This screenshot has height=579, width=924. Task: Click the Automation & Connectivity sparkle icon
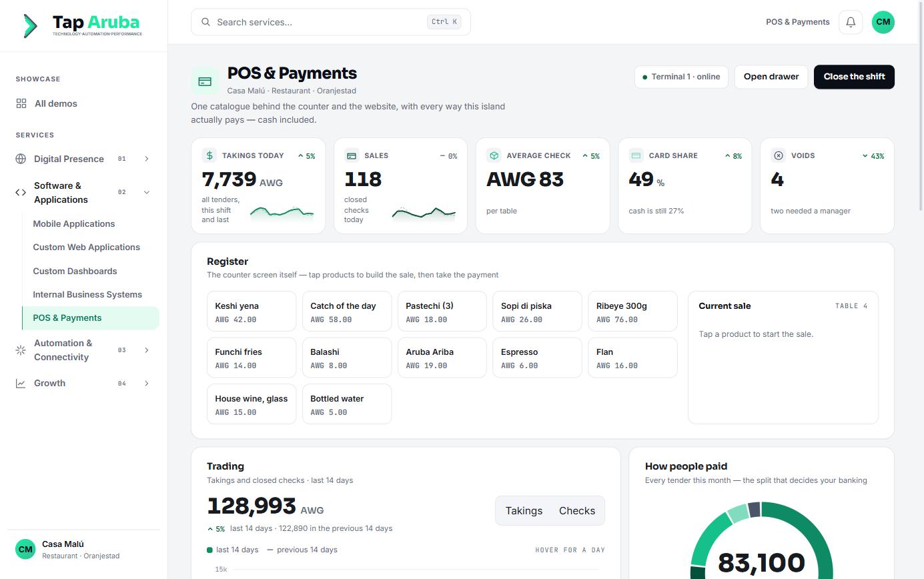tap(21, 350)
